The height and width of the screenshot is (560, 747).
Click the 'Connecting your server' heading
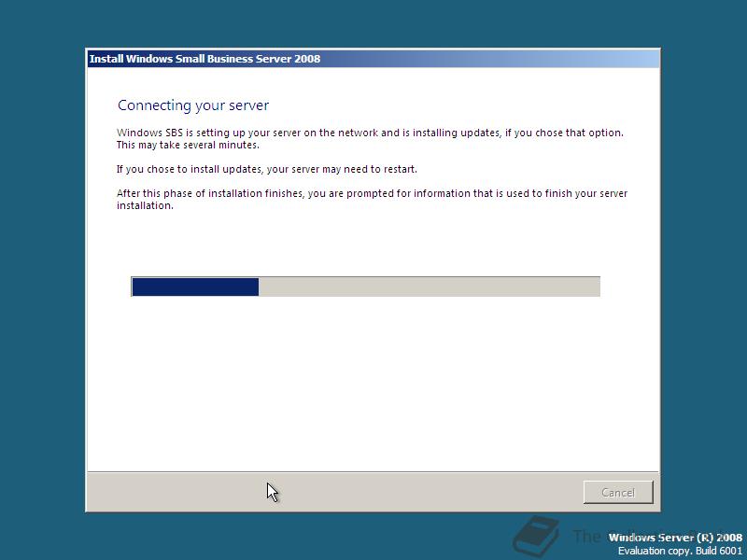[x=193, y=105]
